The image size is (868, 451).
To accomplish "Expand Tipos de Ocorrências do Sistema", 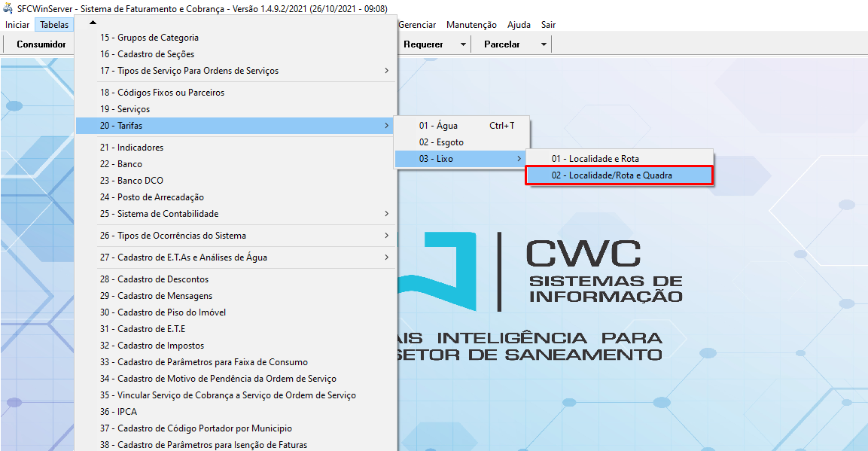I will pos(386,236).
